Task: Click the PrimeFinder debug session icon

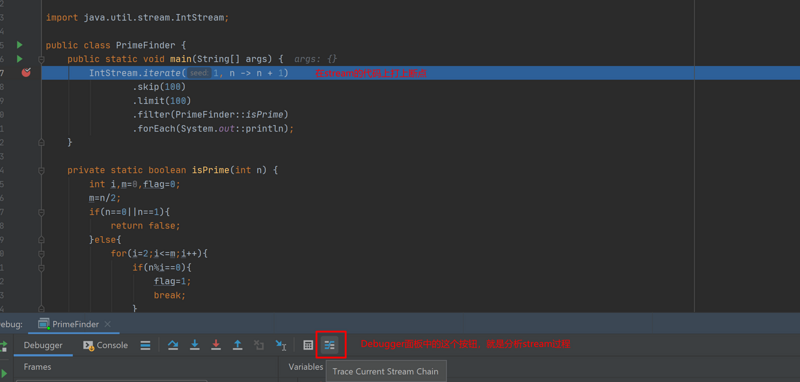Action: (44, 324)
